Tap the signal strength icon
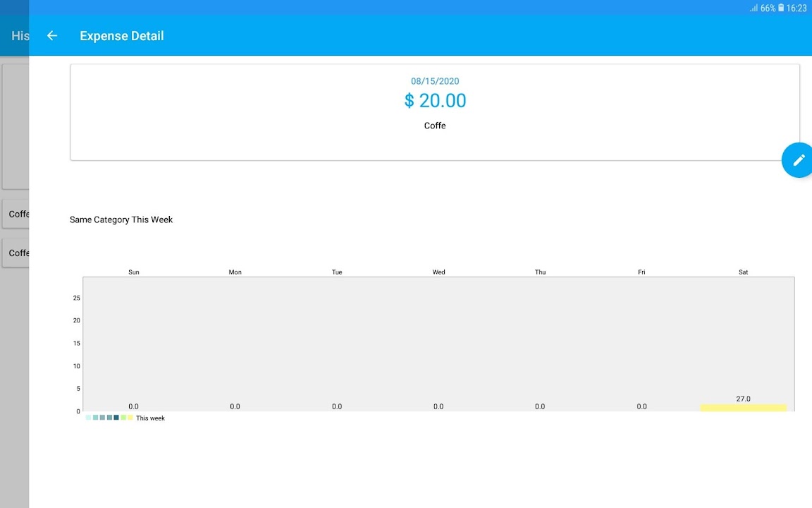812x508 pixels. pos(753,8)
